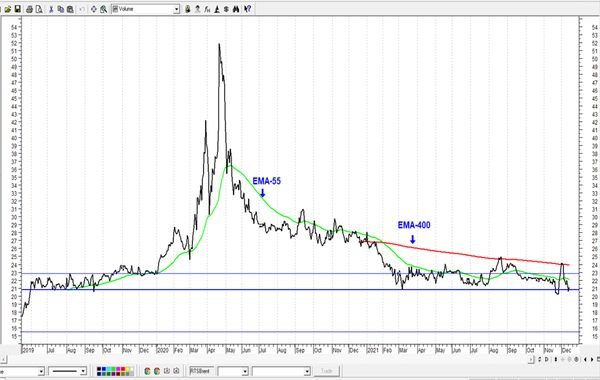Click the magnifier zoom icon

coord(104,9)
